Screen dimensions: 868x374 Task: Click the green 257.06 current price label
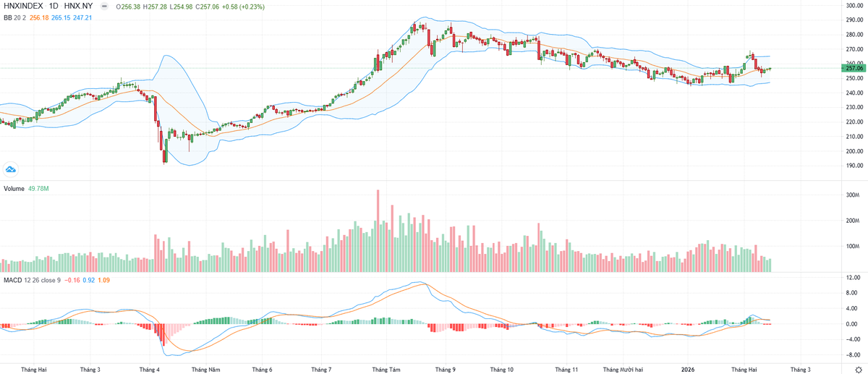pos(854,68)
